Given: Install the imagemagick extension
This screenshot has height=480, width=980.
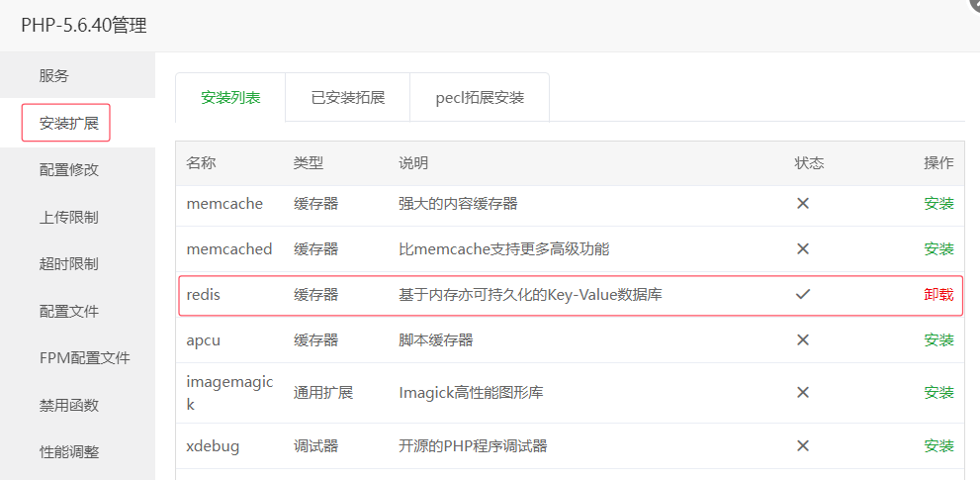Looking at the screenshot, I should click(938, 392).
